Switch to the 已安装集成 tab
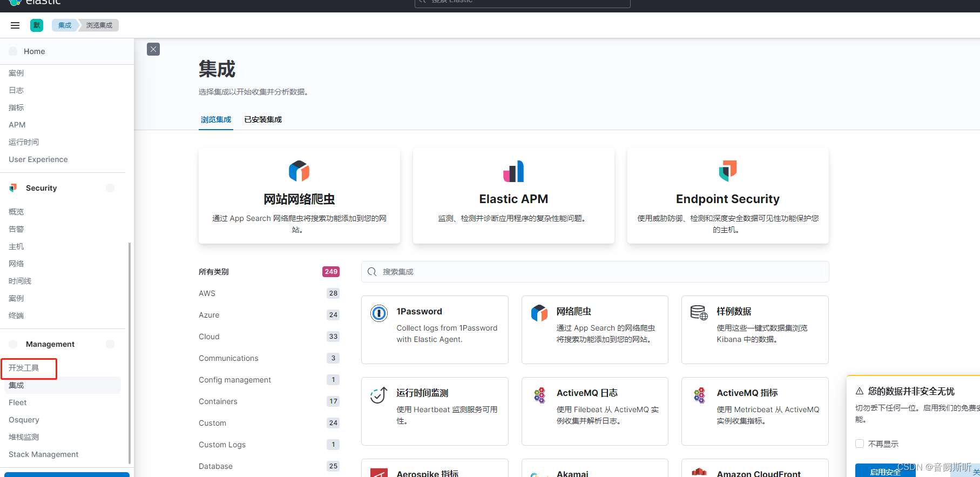 (263, 119)
